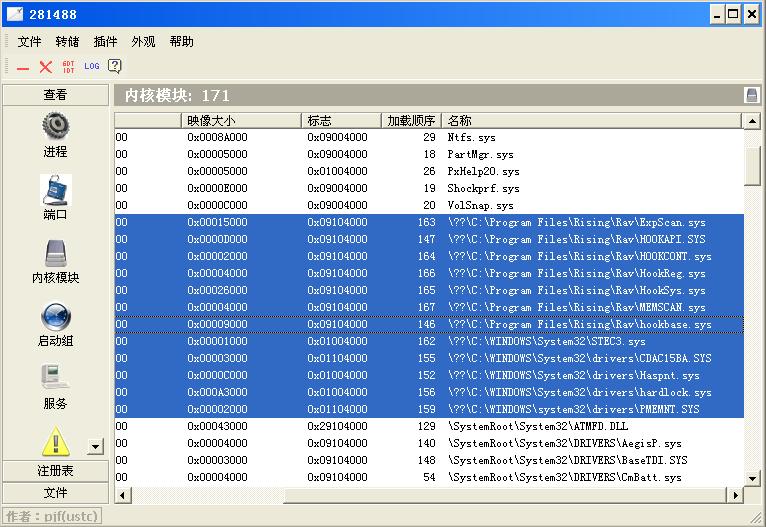Image resolution: width=766 pixels, height=527 pixels.
Task: Select the VolSnap.sys row
Action: (x=429, y=205)
